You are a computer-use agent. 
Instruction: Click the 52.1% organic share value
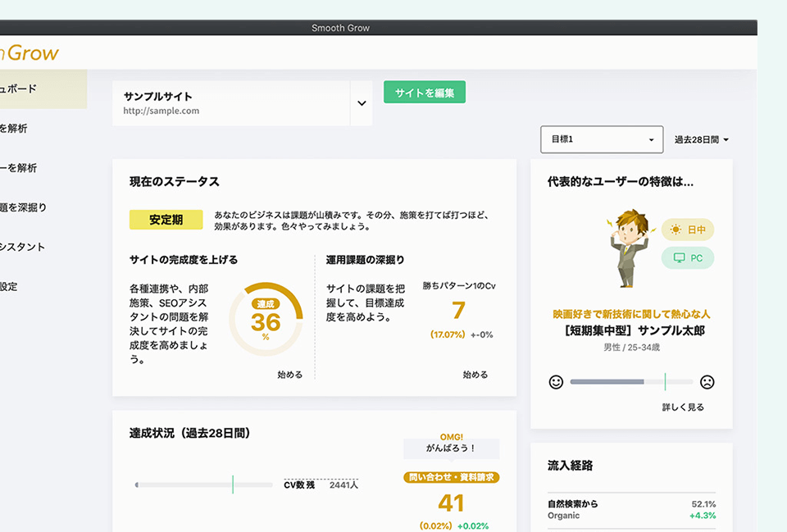coord(703,504)
